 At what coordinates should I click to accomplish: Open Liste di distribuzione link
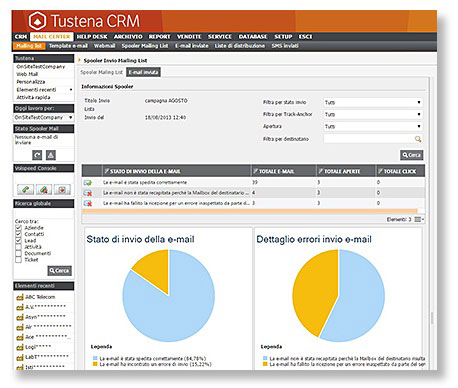pyautogui.click(x=240, y=46)
